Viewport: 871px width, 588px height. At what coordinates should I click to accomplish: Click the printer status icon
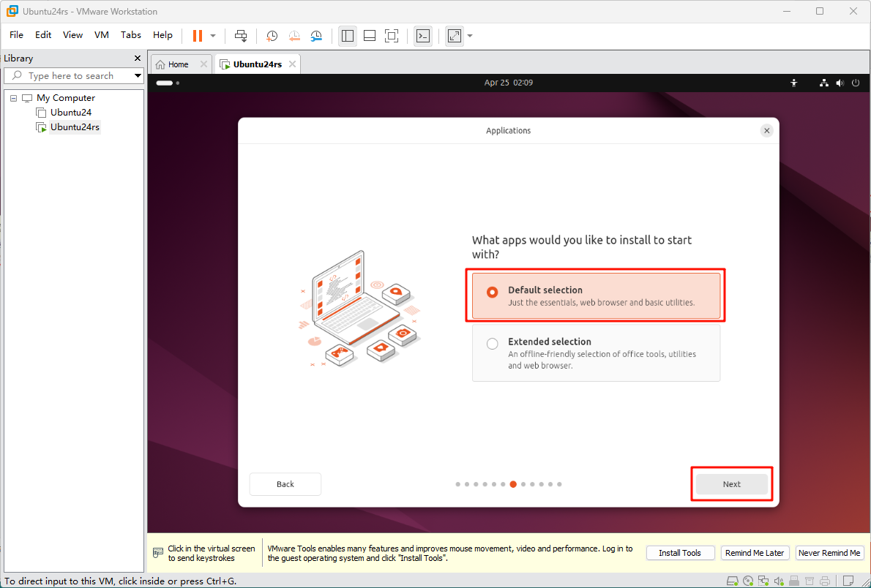click(825, 581)
